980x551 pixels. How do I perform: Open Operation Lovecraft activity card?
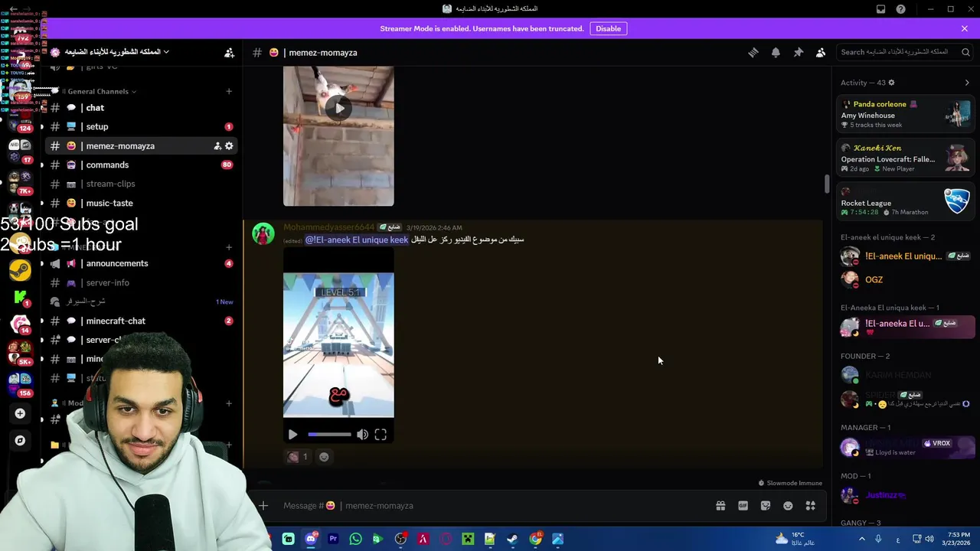(x=906, y=158)
